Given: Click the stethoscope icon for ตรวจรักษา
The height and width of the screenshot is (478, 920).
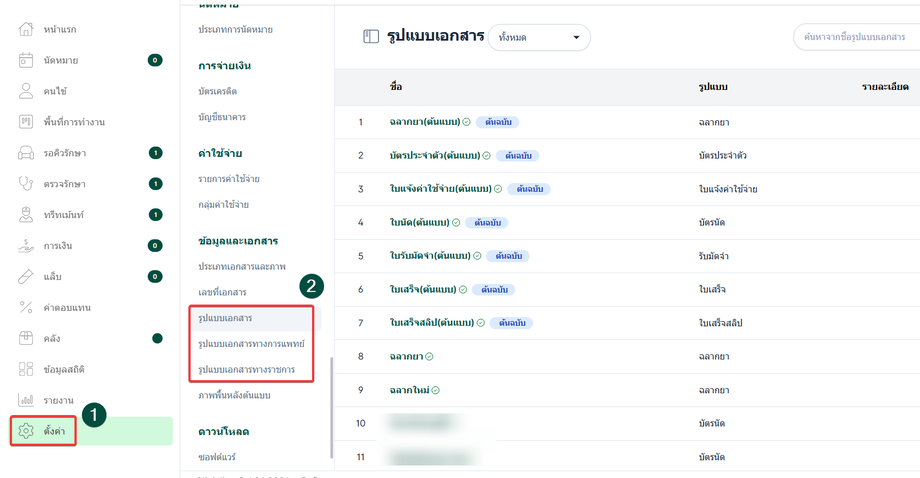Looking at the screenshot, I should tap(27, 184).
